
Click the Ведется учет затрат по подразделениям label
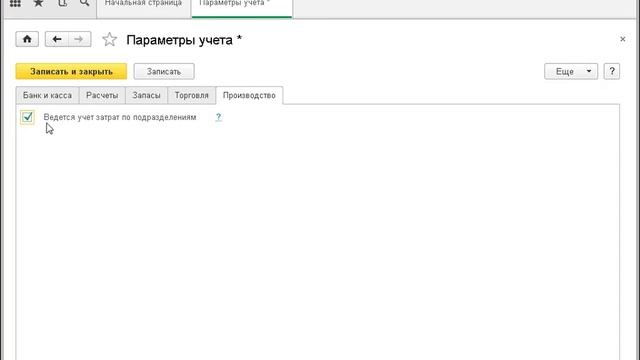pos(120,117)
